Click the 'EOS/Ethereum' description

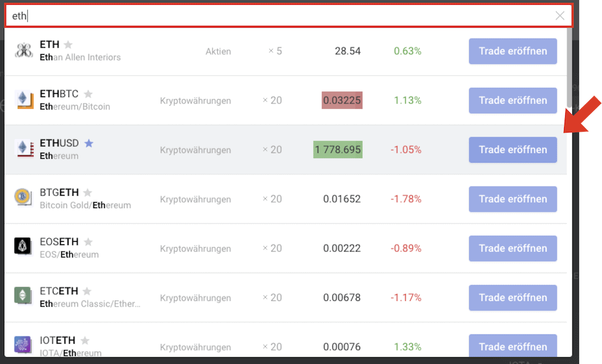tap(69, 254)
